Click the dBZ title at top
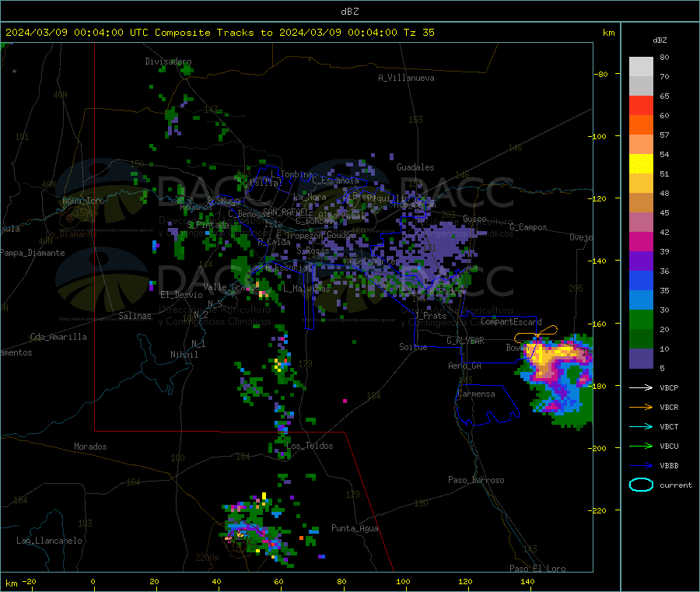Image resolution: width=700 pixels, height=592 pixels. click(349, 12)
